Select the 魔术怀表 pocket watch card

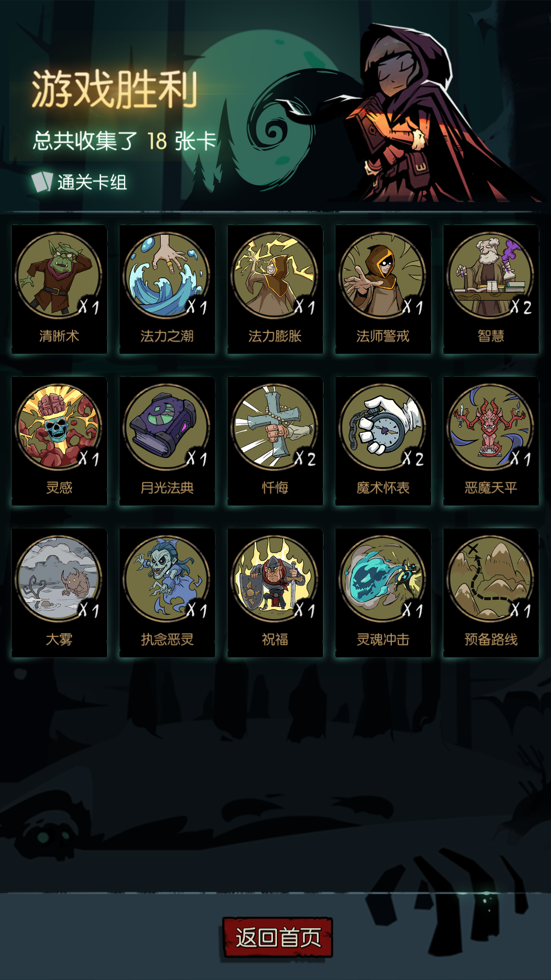point(383,441)
